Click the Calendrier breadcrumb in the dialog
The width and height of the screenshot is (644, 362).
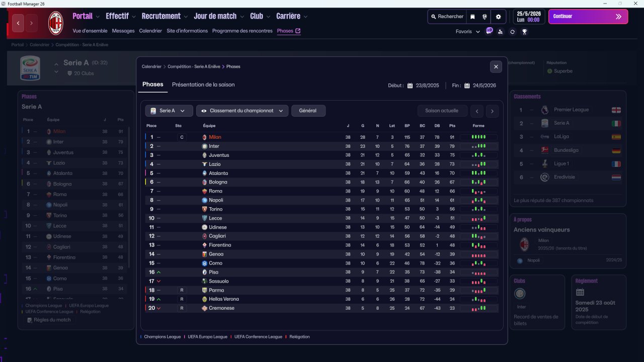151,66
